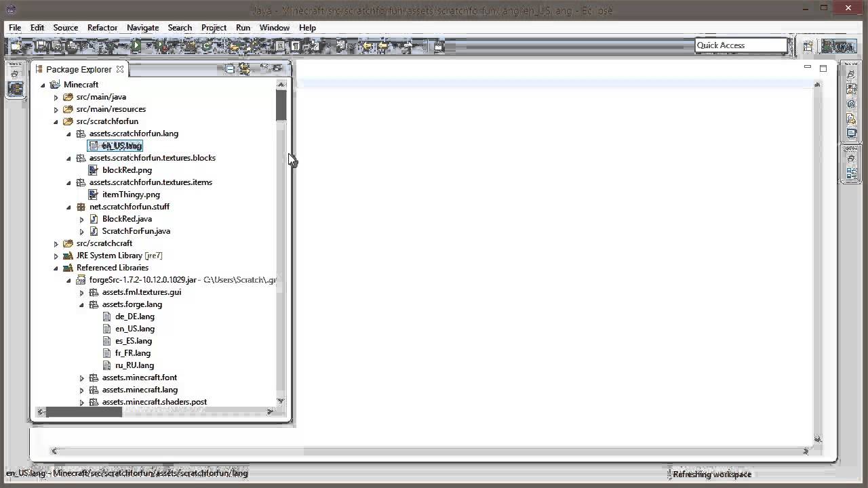Select the blockRed.png file
868x488 pixels.
point(127,170)
